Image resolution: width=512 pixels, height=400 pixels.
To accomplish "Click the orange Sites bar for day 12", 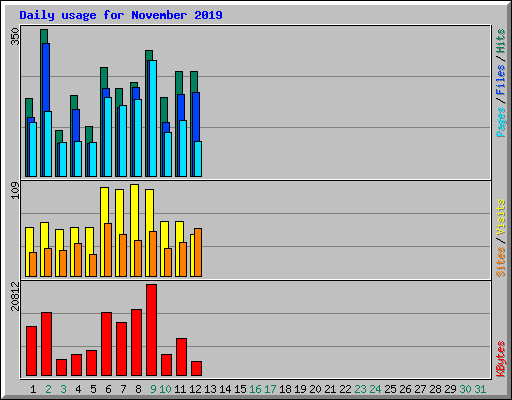I will pos(198,252).
